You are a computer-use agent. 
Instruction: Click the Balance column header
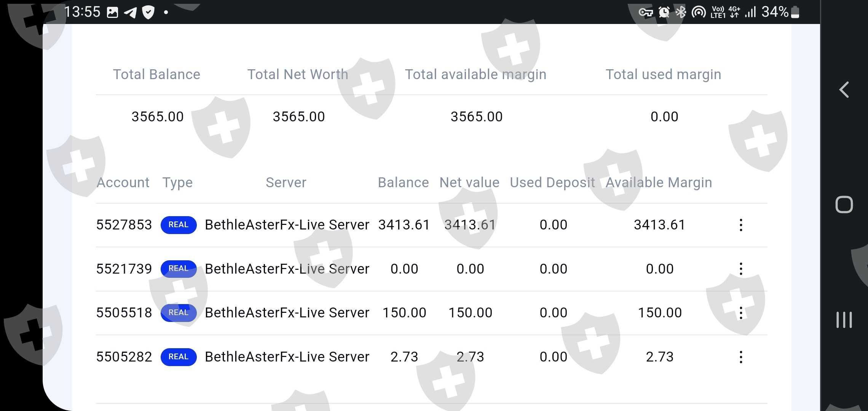(403, 183)
